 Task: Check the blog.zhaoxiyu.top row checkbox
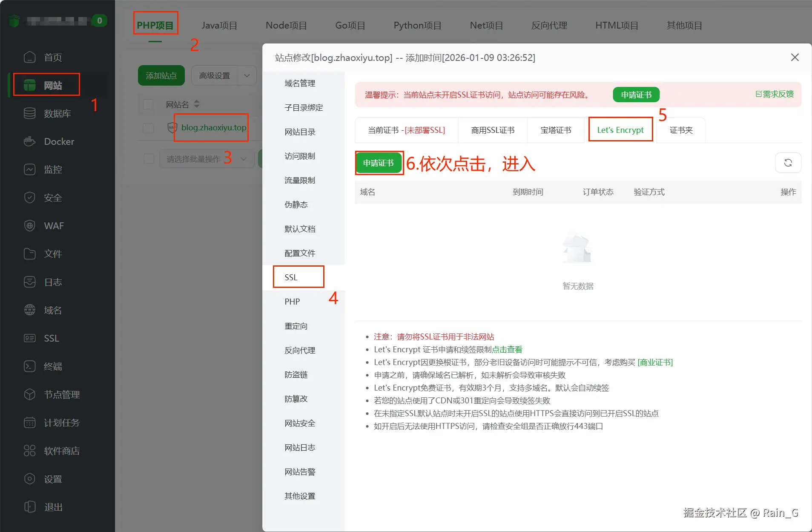click(148, 128)
